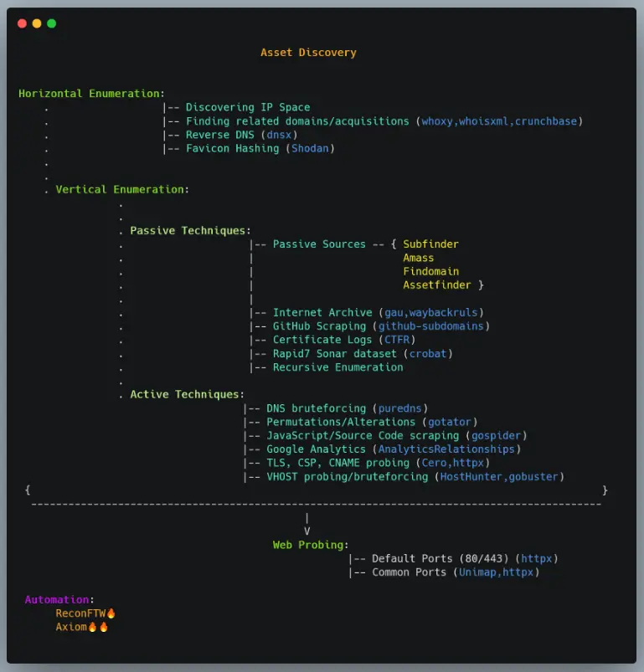Click the "dnsx" tool name
Viewport: 644px width, 672px height.
(x=279, y=135)
